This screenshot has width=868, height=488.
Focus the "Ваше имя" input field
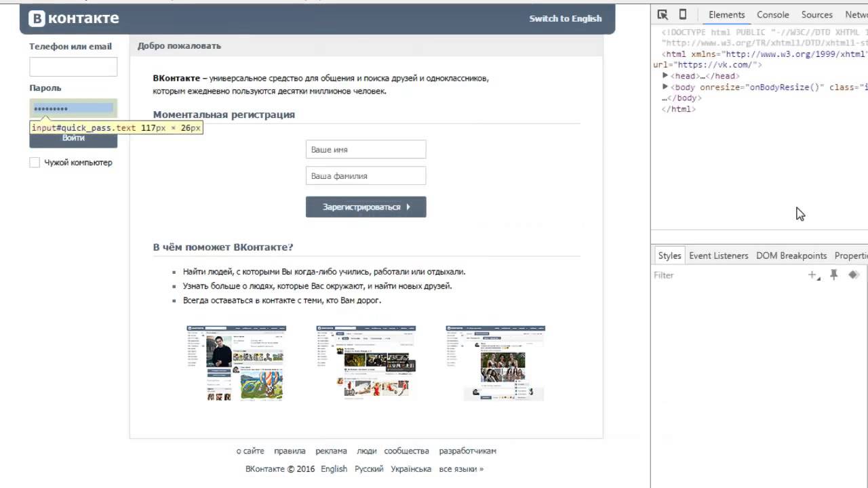click(x=366, y=150)
